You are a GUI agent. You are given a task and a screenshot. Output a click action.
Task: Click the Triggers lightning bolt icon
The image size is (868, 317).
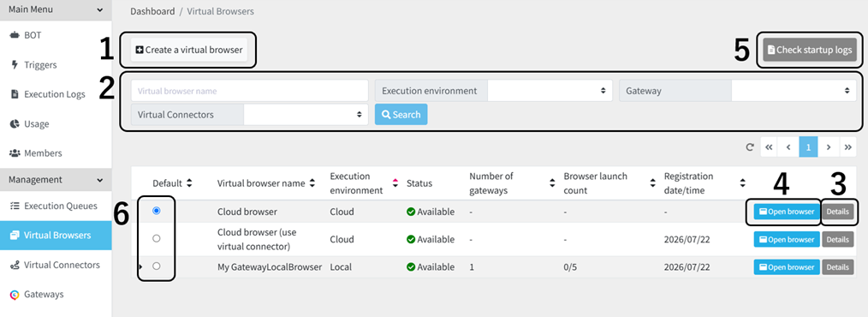tap(15, 65)
